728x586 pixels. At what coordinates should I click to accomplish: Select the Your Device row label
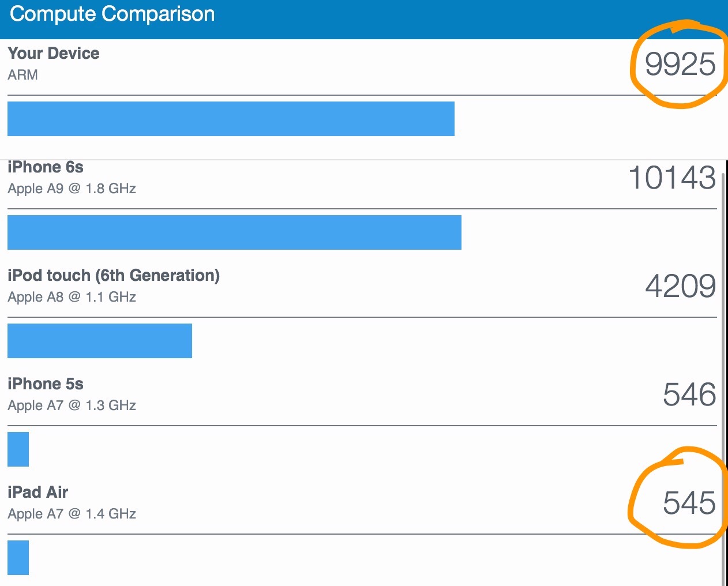[54, 53]
